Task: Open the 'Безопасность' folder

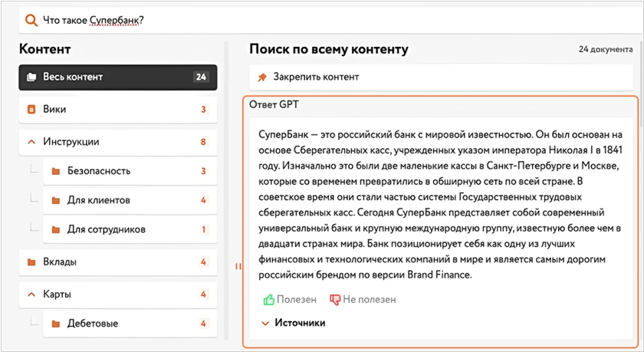Action: point(130,171)
